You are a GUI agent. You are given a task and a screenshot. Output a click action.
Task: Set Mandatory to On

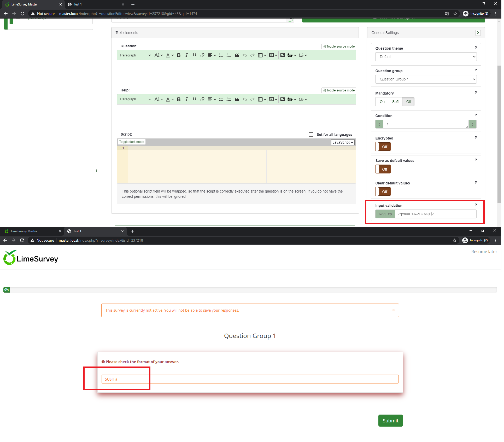tap(382, 102)
